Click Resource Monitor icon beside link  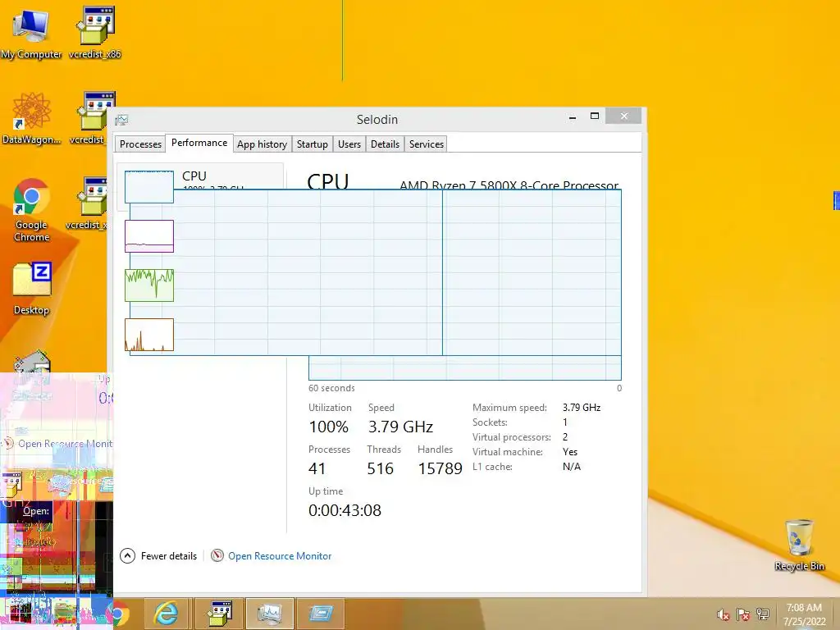[x=217, y=555]
